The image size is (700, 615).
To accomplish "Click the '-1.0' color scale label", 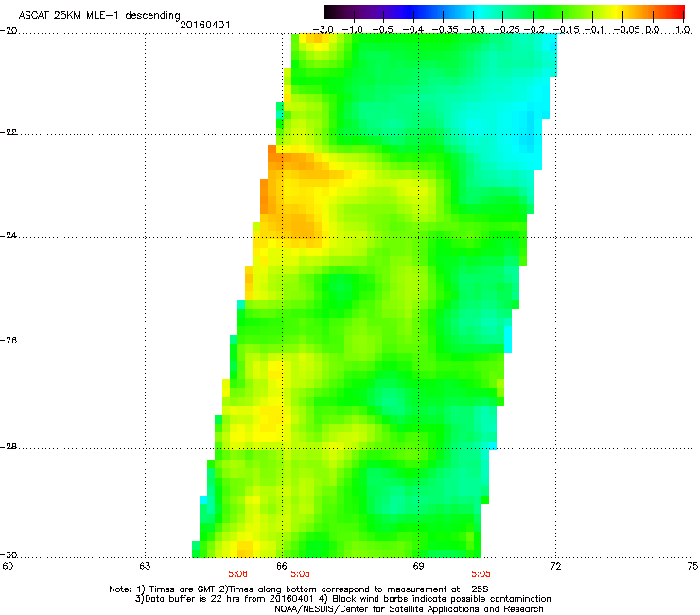I will 353,30.
